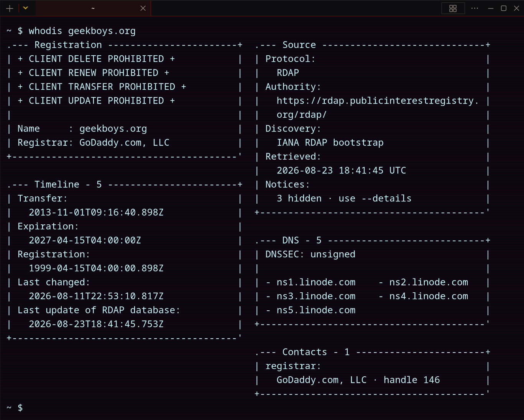Click the 'Registration:' timeline label
Viewport: 524px width, 420px height.
pos(54,255)
